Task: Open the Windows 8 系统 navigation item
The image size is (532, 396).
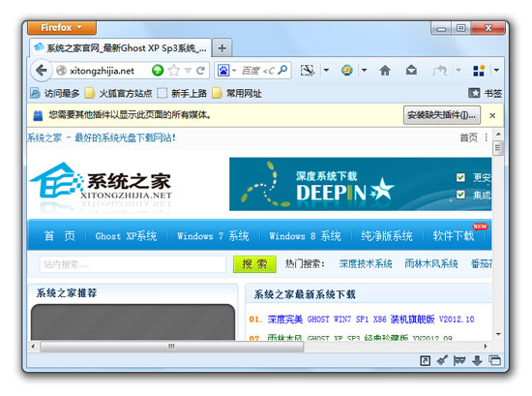Action: tap(305, 235)
